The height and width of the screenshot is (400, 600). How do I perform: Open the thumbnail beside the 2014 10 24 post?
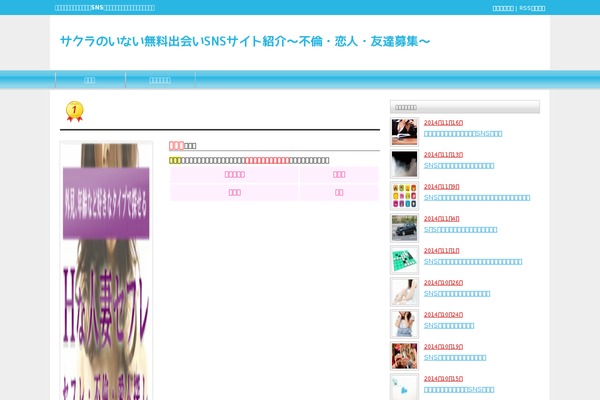click(404, 324)
